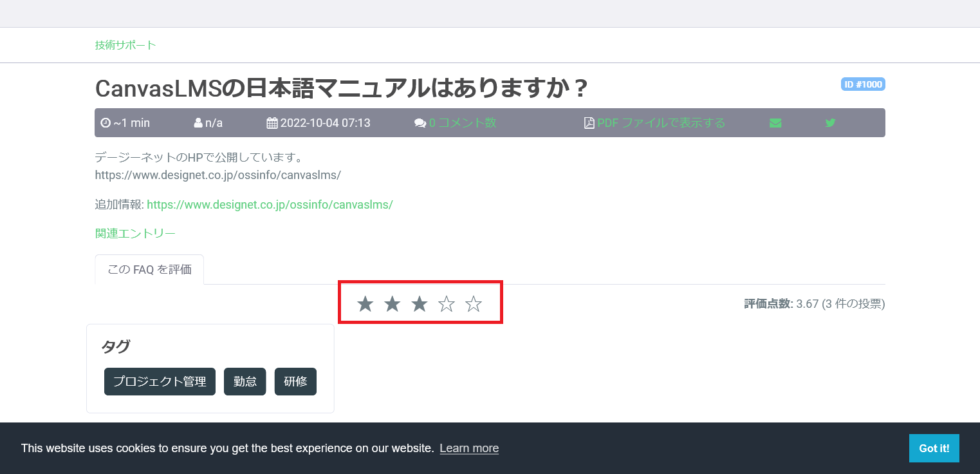Click the reading time clock icon
Image resolution: width=980 pixels, height=474 pixels.
106,123
